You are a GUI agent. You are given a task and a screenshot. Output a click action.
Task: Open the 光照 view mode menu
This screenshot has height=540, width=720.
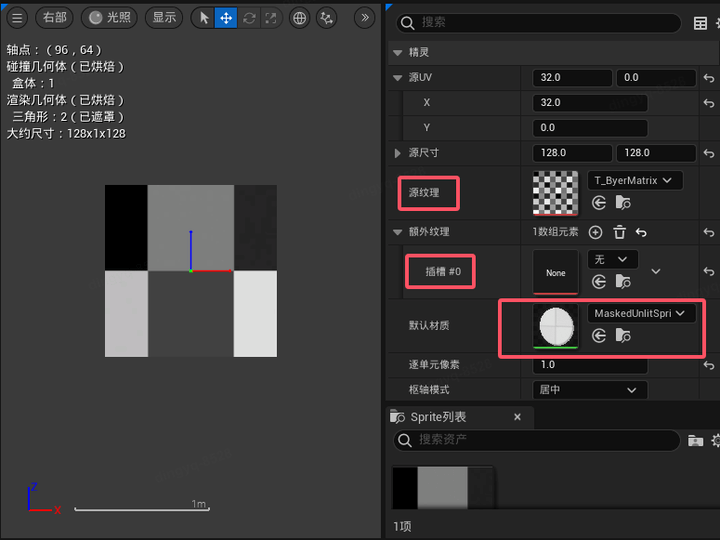tap(109, 18)
